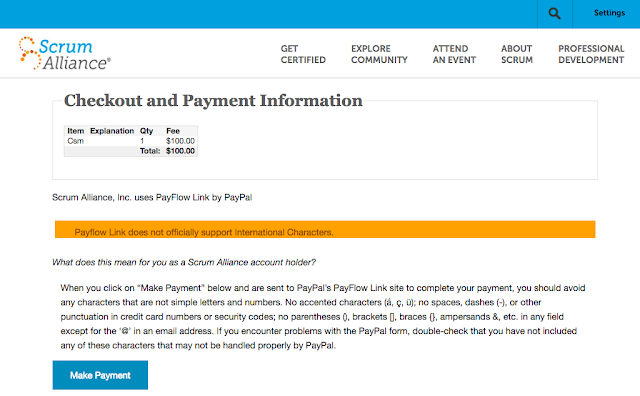
Task: Click the orange Payflow Link warning banner
Action: click(x=325, y=229)
